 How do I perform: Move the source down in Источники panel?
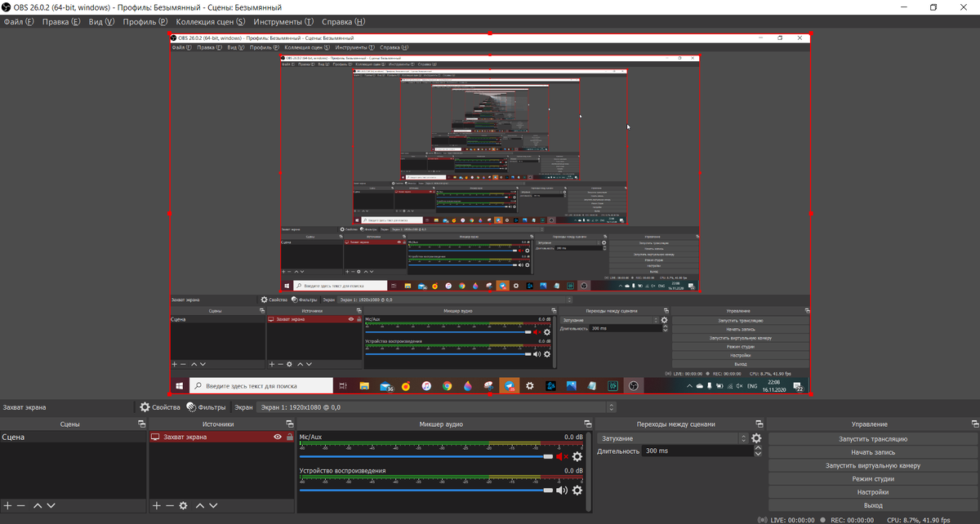point(212,506)
